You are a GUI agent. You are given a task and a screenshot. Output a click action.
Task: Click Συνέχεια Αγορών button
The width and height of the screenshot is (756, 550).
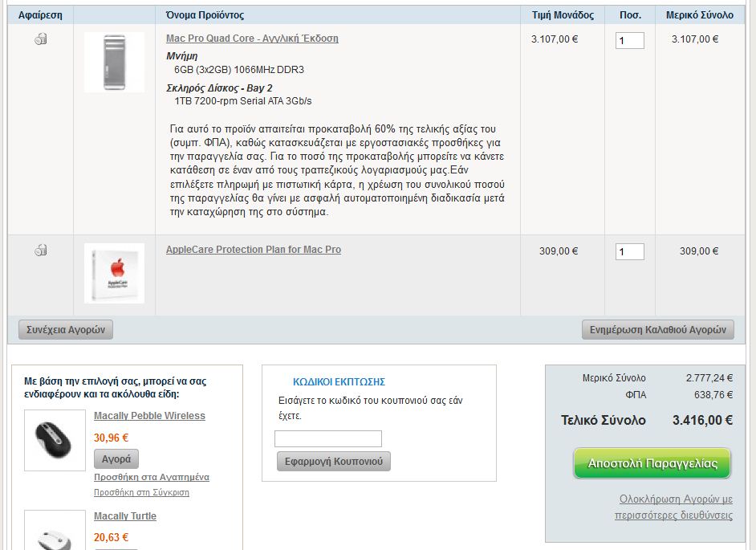[66, 329]
